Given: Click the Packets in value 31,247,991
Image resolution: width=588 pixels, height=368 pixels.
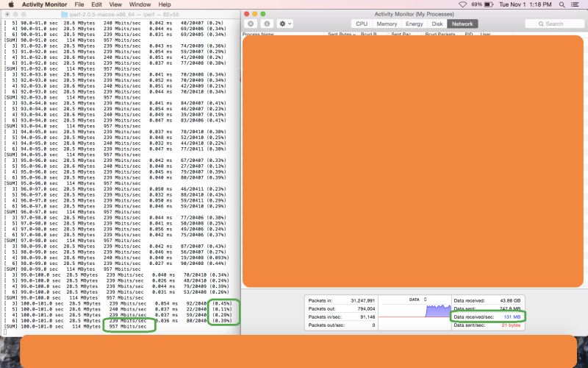Looking at the screenshot, I should 362,300.
